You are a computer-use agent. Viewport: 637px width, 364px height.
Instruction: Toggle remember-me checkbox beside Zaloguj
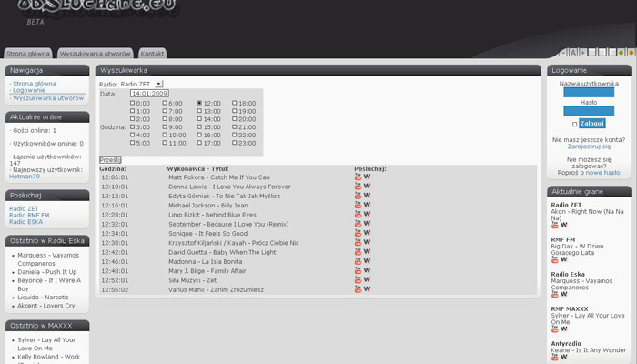(x=574, y=124)
